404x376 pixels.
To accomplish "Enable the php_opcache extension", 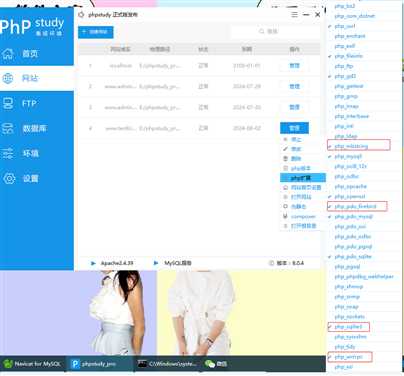I will click(x=350, y=186).
